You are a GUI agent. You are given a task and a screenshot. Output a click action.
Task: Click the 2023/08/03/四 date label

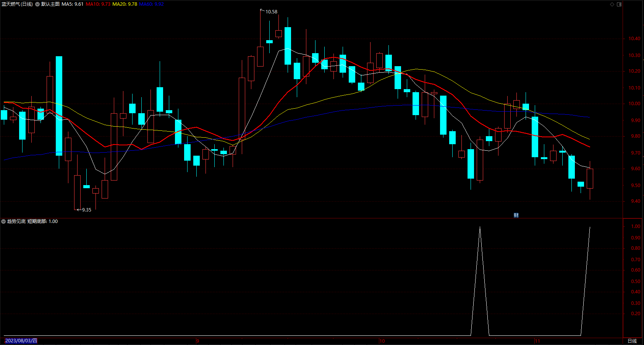(21, 341)
